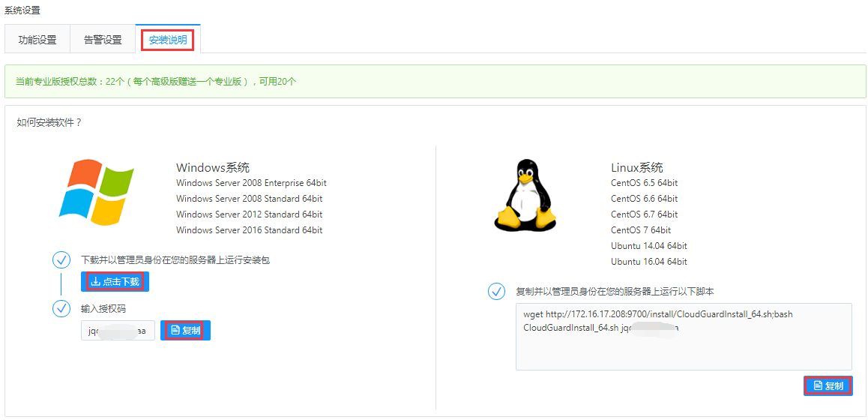The image size is (868, 420).
Task: Switch to the 告警设置 tab
Action: click(103, 39)
